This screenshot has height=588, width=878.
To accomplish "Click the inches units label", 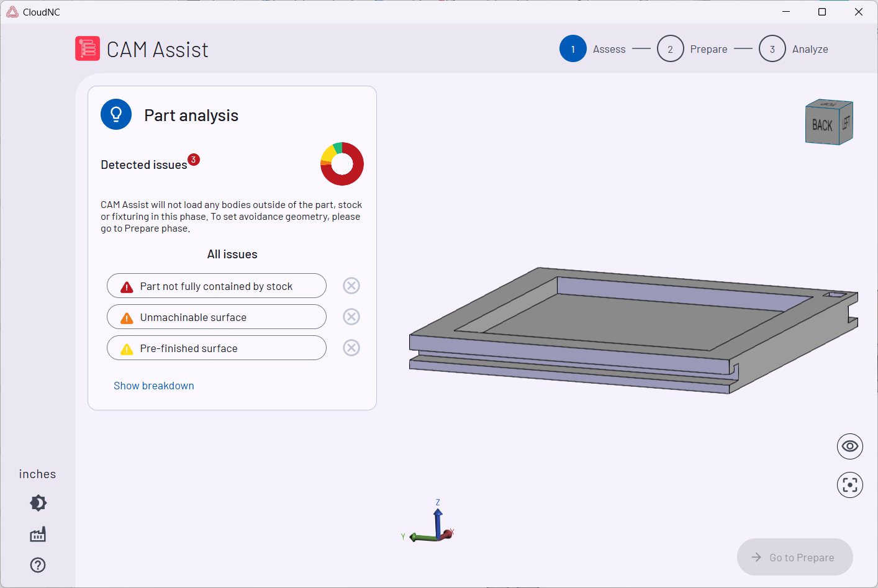I will pyautogui.click(x=37, y=474).
